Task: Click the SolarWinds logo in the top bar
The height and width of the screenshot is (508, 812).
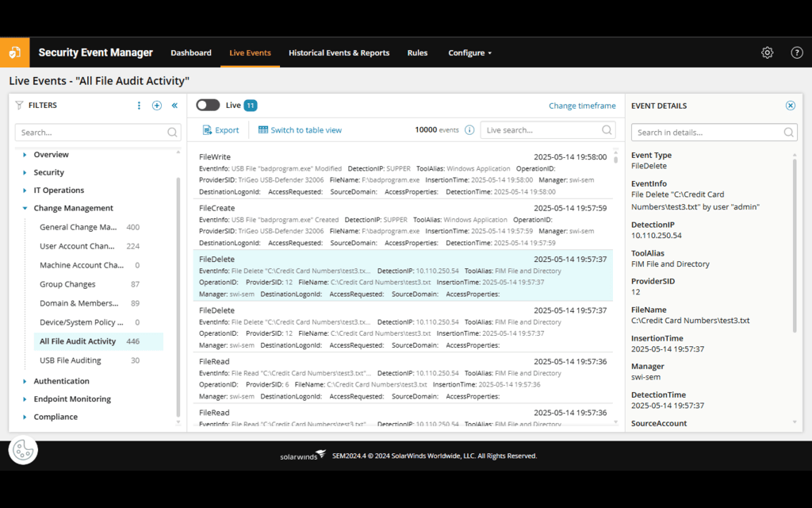Action: click(x=15, y=52)
